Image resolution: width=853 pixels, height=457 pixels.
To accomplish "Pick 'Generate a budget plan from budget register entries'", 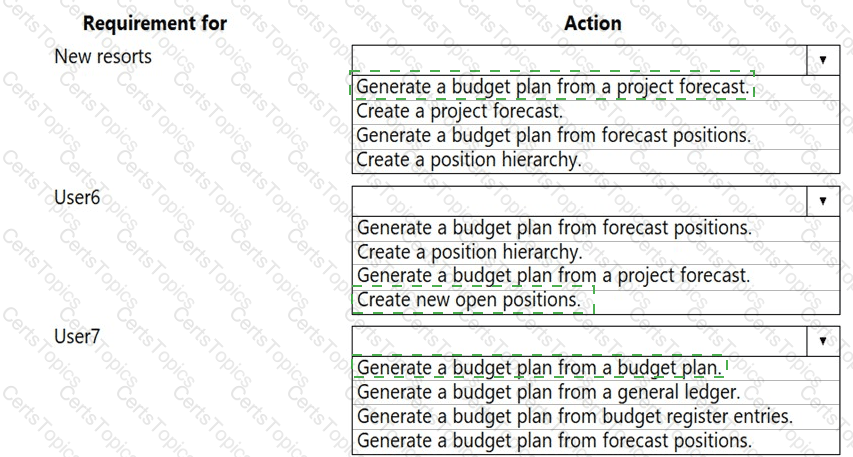I will click(573, 415).
